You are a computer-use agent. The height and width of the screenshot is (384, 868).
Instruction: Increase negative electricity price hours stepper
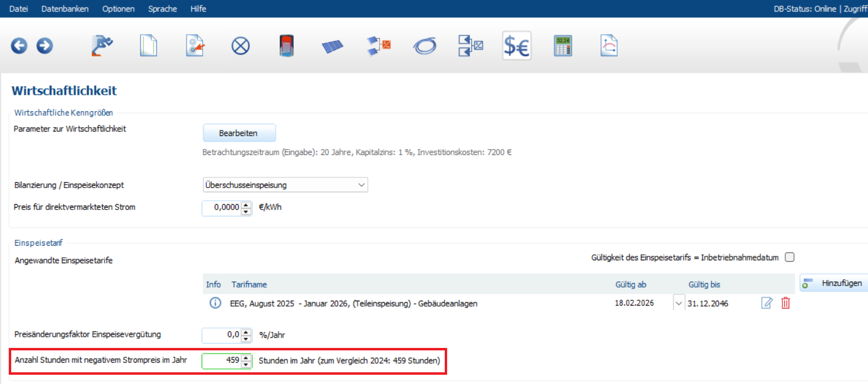click(246, 358)
